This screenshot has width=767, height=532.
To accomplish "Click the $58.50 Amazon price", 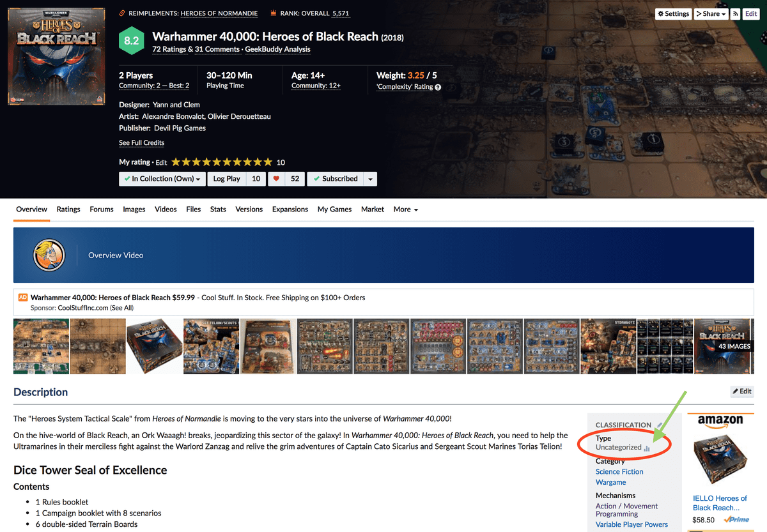I will pos(704,521).
